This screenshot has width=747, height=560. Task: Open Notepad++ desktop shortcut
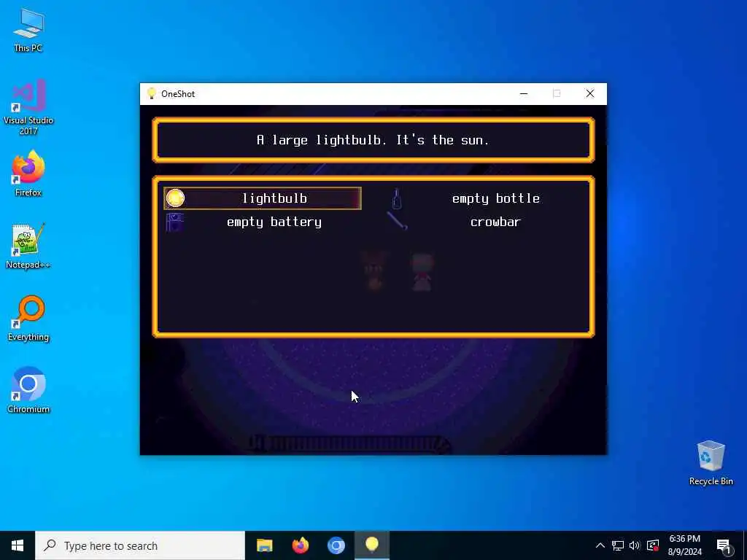coord(28,246)
